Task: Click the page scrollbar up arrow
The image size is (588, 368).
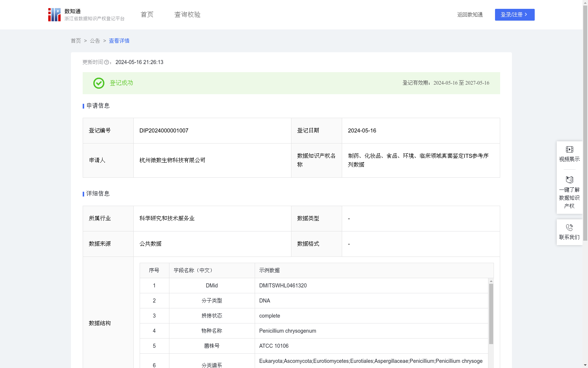Action: pyautogui.click(x=585, y=3)
